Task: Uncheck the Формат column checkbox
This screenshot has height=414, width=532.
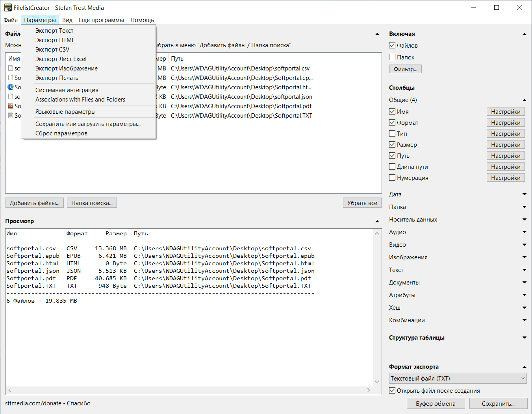Action: tap(392, 122)
